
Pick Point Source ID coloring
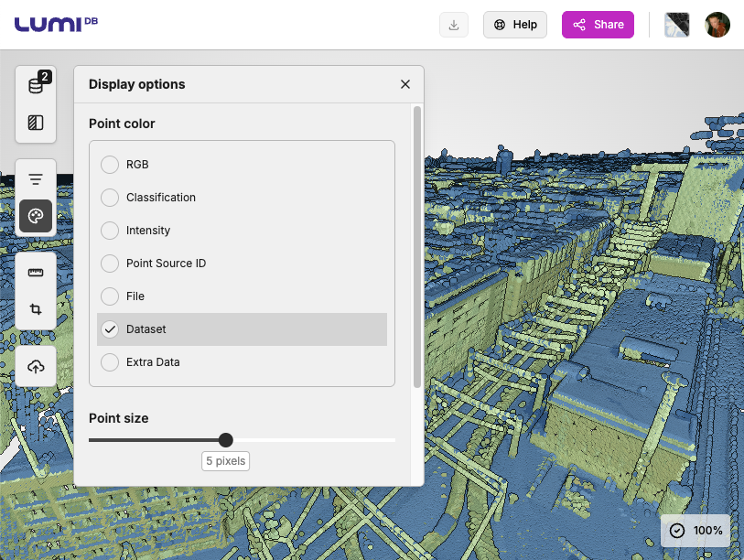pyautogui.click(x=110, y=264)
